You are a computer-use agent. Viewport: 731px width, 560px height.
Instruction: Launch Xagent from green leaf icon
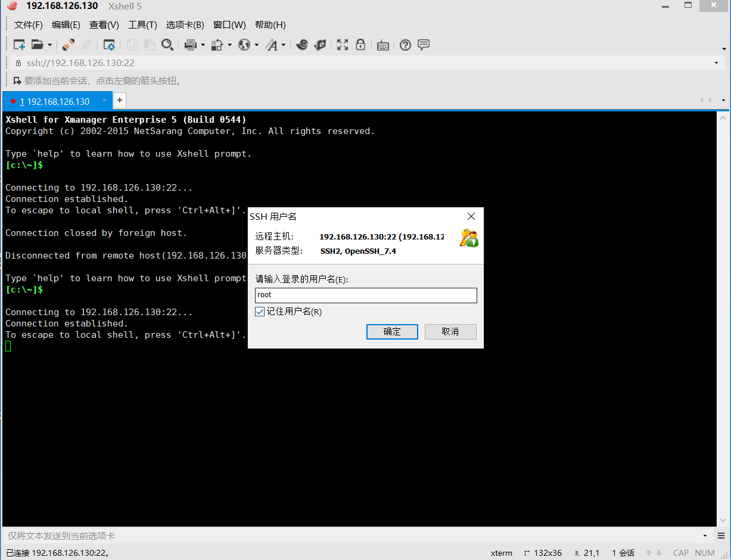320,45
